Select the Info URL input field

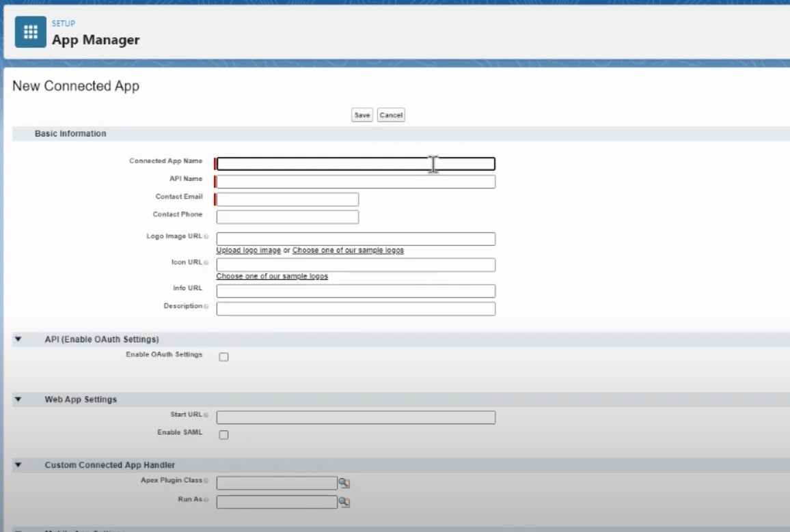355,291
